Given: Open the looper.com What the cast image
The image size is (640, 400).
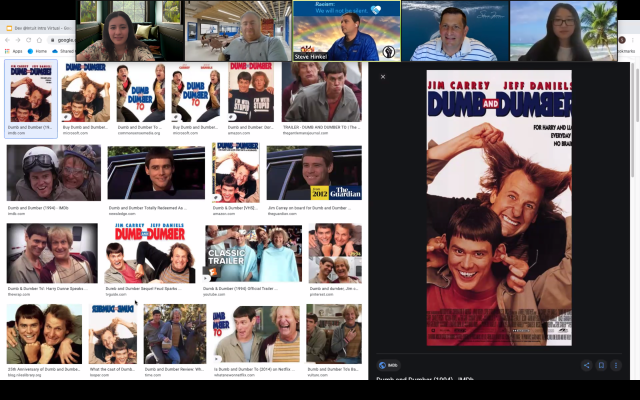Looking at the screenshot, I should click(x=113, y=334).
